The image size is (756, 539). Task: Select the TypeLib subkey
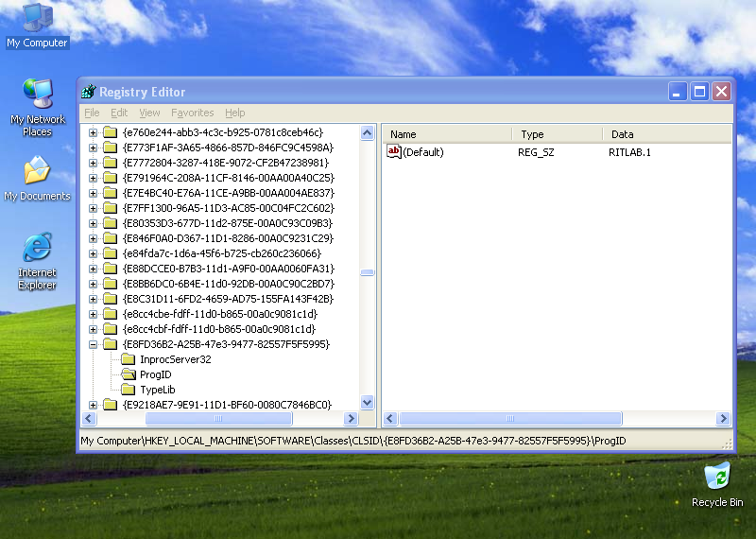pos(157,390)
